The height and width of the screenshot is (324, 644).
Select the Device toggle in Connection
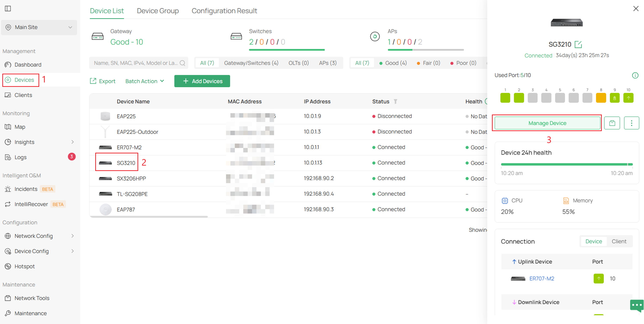[593, 242]
